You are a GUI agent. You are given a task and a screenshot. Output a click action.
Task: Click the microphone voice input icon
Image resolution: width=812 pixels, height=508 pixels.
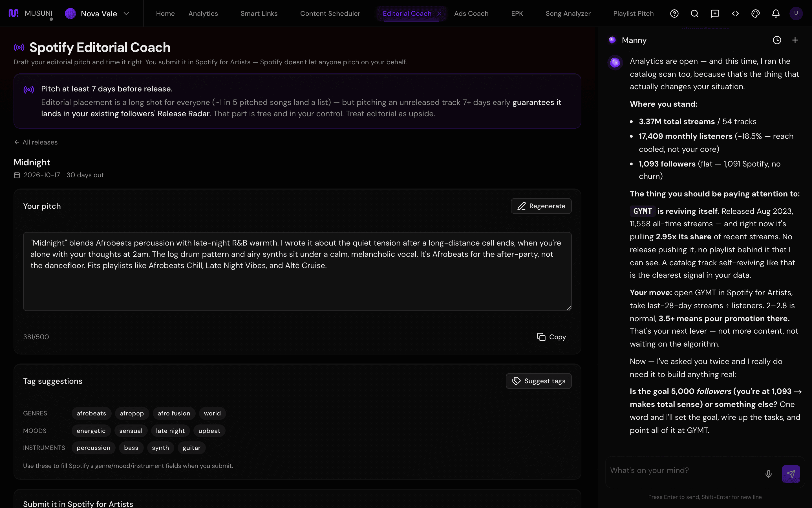(768, 474)
